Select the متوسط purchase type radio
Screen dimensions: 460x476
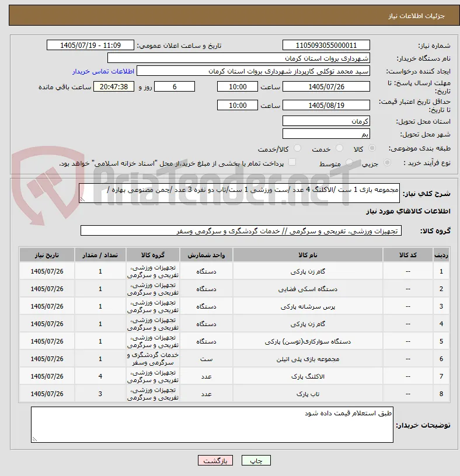[x=350, y=163]
